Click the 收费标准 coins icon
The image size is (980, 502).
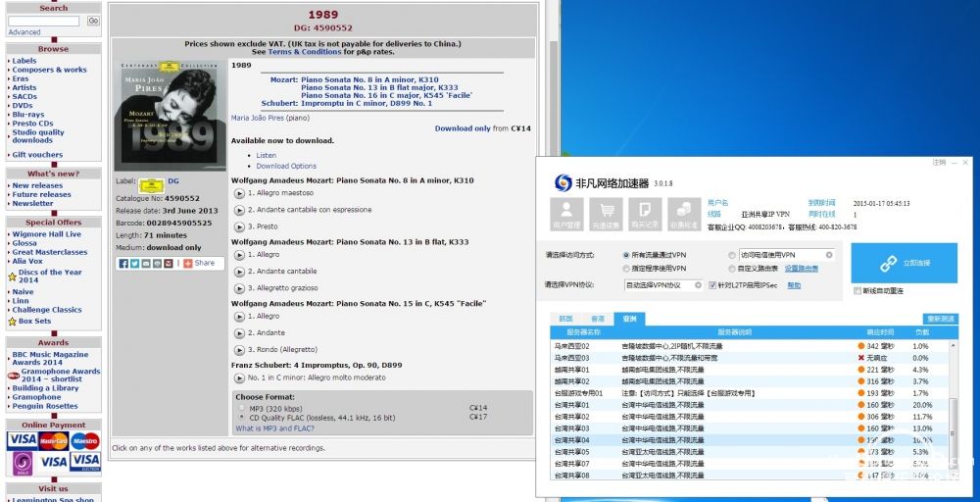point(684,215)
